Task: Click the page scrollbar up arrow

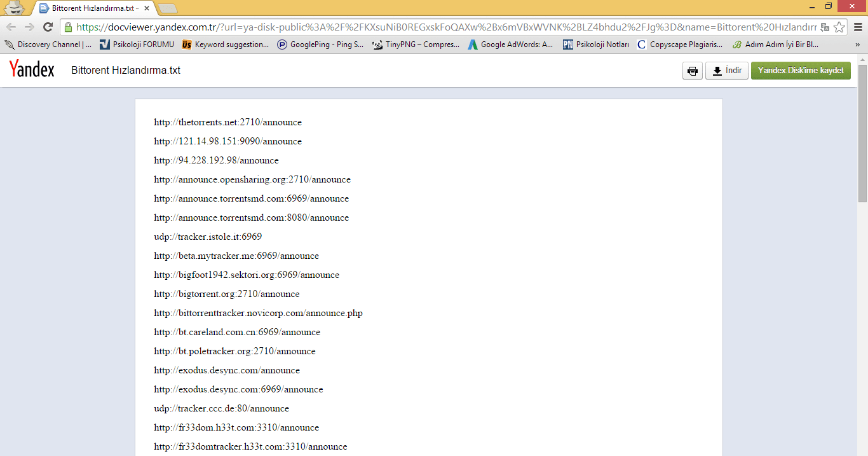Action: (x=862, y=60)
